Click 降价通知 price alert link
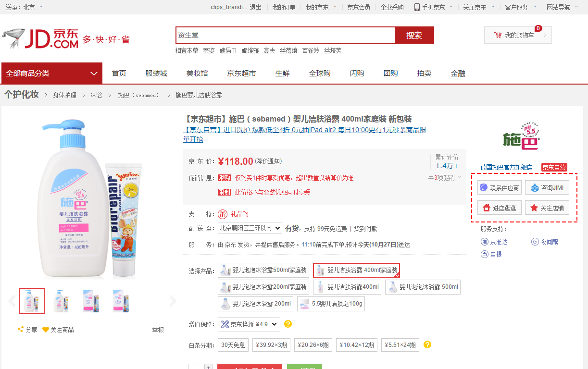The width and height of the screenshot is (588, 369). 268,161
